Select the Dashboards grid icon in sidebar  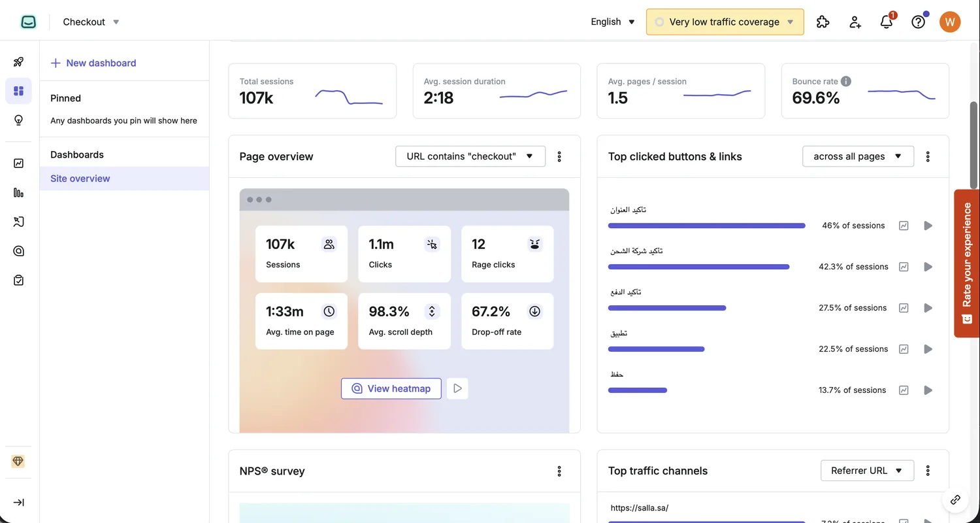click(18, 91)
